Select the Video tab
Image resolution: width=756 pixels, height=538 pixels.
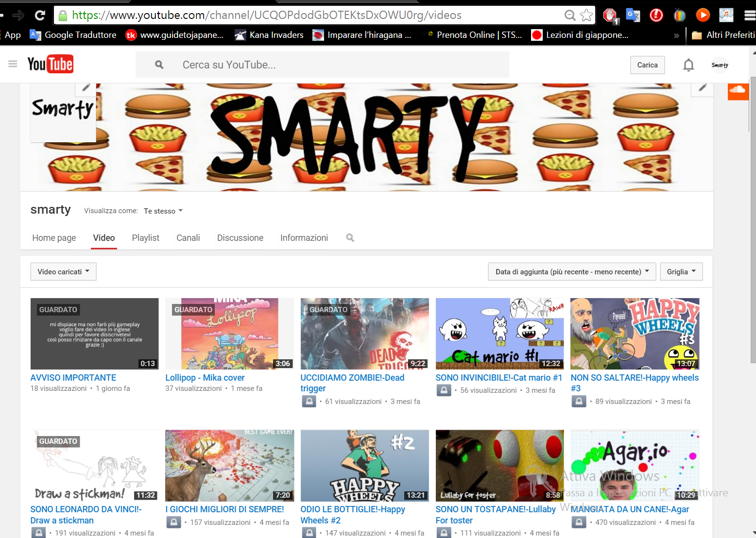pos(104,238)
